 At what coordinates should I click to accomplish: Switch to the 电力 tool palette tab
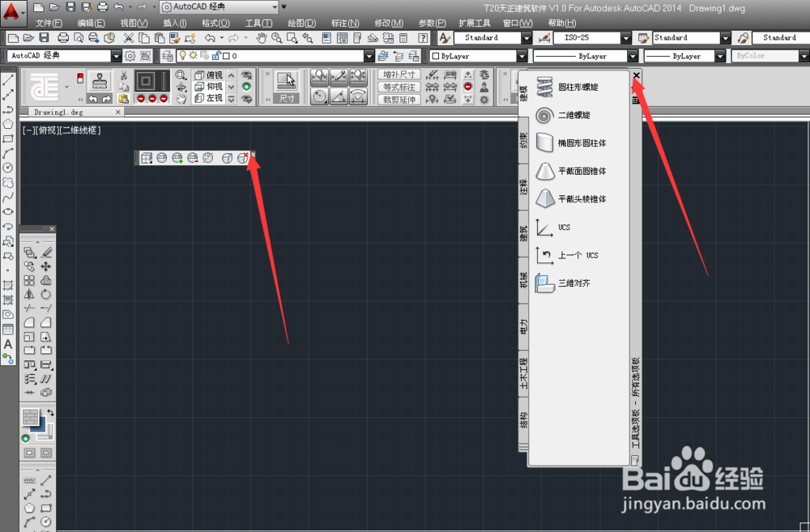[x=524, y=326]
